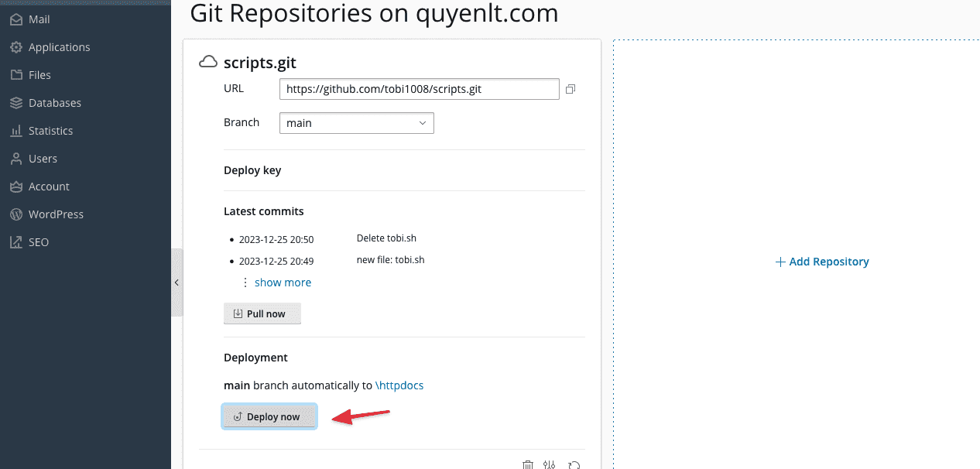Screen dimensions: 980x469
Task: Click the copy URL icon
Action: click(571, 89)
